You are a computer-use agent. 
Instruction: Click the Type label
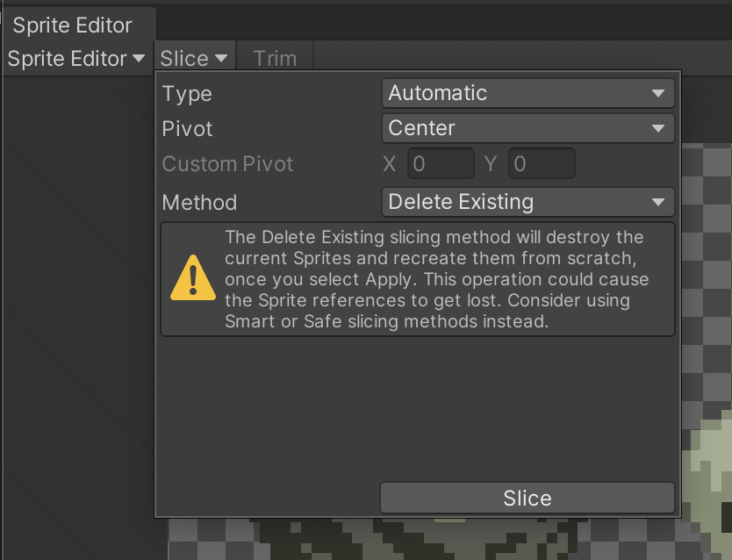187,94
